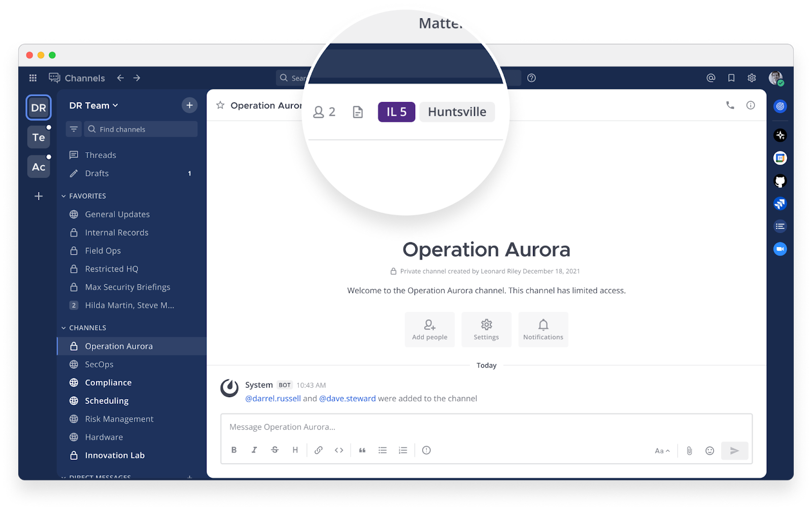Open recent mentions @ icon

click(x=711, y=78)
